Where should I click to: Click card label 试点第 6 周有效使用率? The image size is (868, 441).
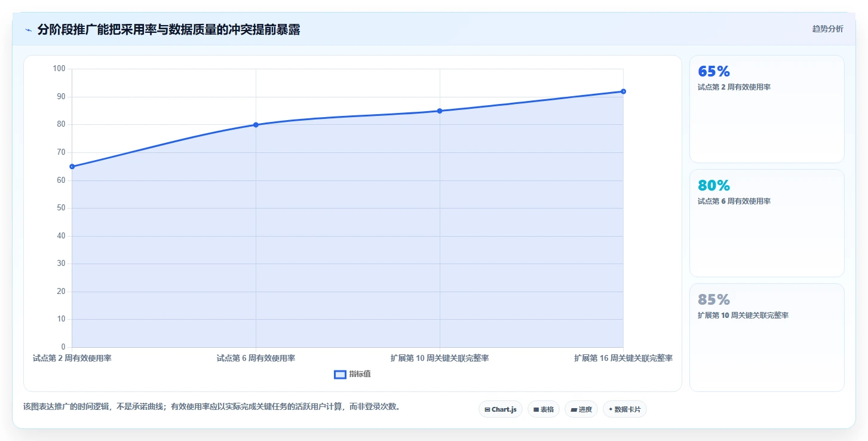(x=734, y=201)
